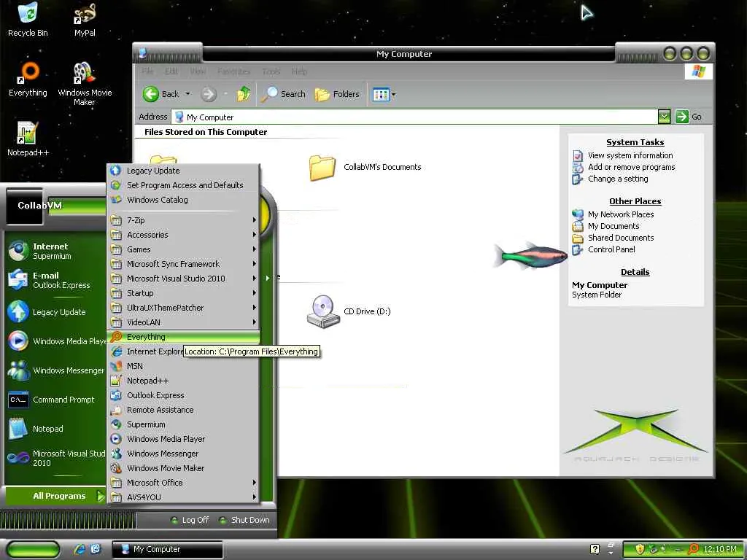This screenshot has width=747, height=560.
Task: Launch Notepad++ from programs list
Action: (183, 381)
